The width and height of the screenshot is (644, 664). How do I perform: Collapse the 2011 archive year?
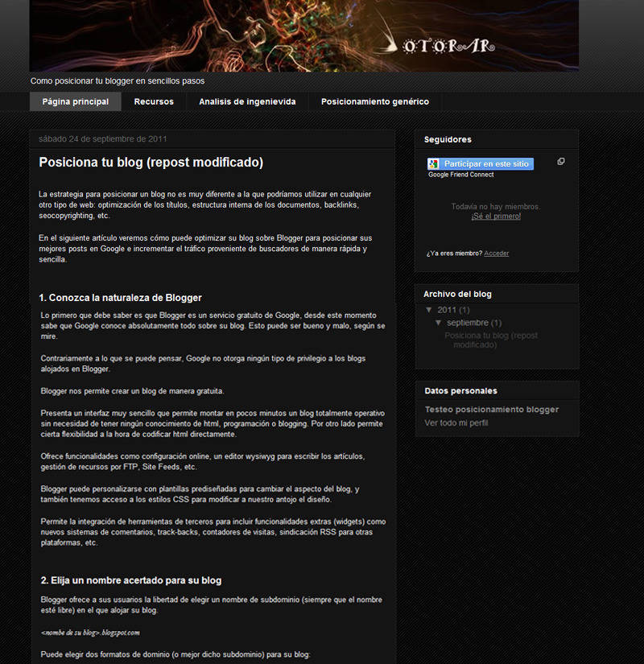pos(429,310)
